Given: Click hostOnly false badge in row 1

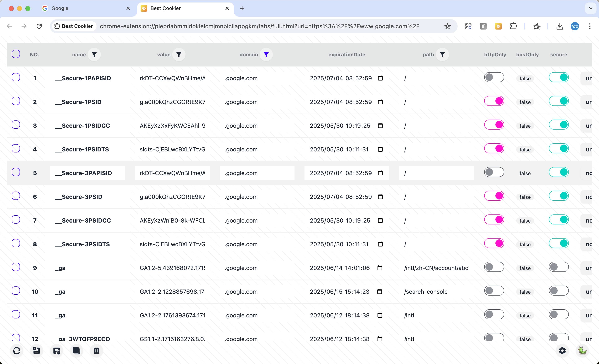Looking at the screenshot, I should click(525, 79).
